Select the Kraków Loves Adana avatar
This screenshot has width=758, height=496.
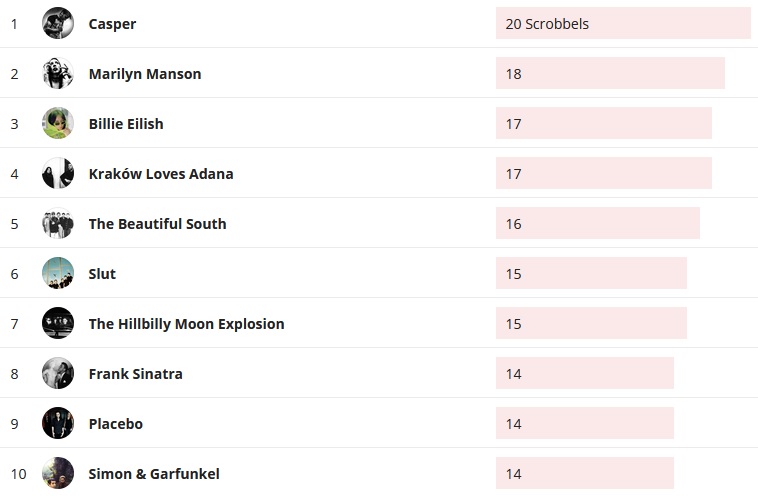click(x=58, y=173)
